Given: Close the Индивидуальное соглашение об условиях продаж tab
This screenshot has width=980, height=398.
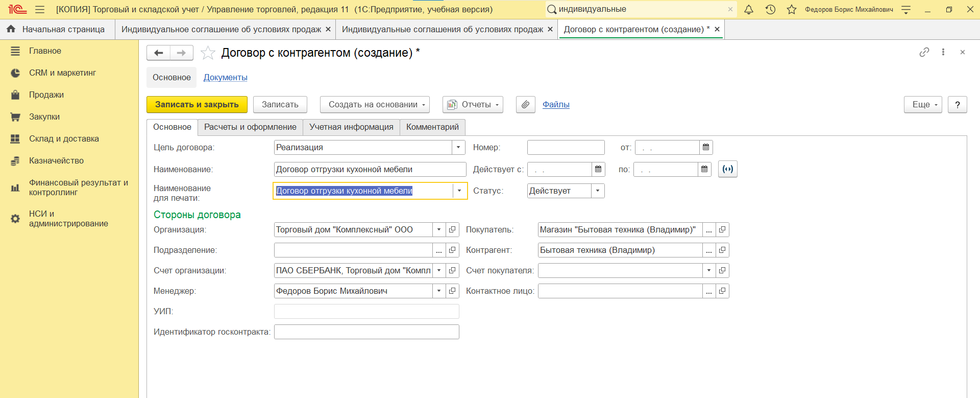Looking at the screenshot, I should click(328, 29).
